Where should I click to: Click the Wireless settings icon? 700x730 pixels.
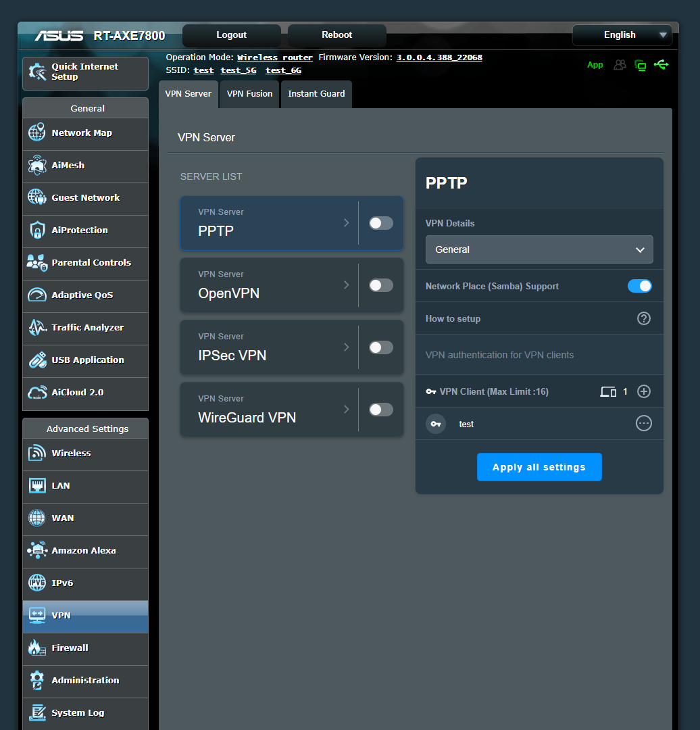[x=37, y=453]
